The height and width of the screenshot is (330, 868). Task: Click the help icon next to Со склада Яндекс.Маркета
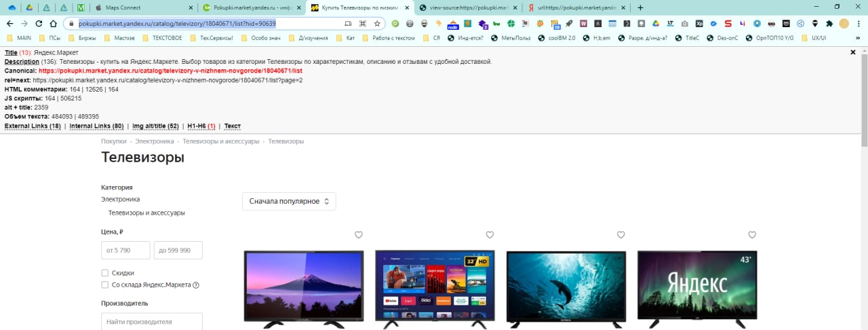click(196, 285)
